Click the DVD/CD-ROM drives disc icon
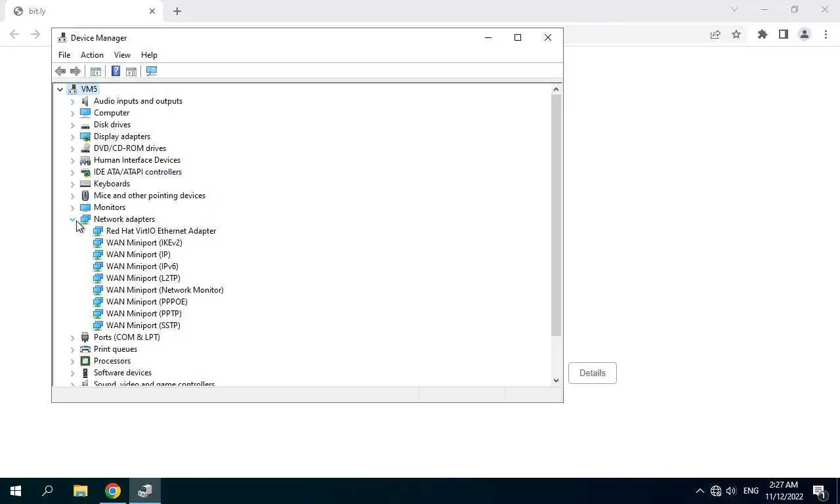The height and width of the screenshot is (504, 840). pos(85,148)
